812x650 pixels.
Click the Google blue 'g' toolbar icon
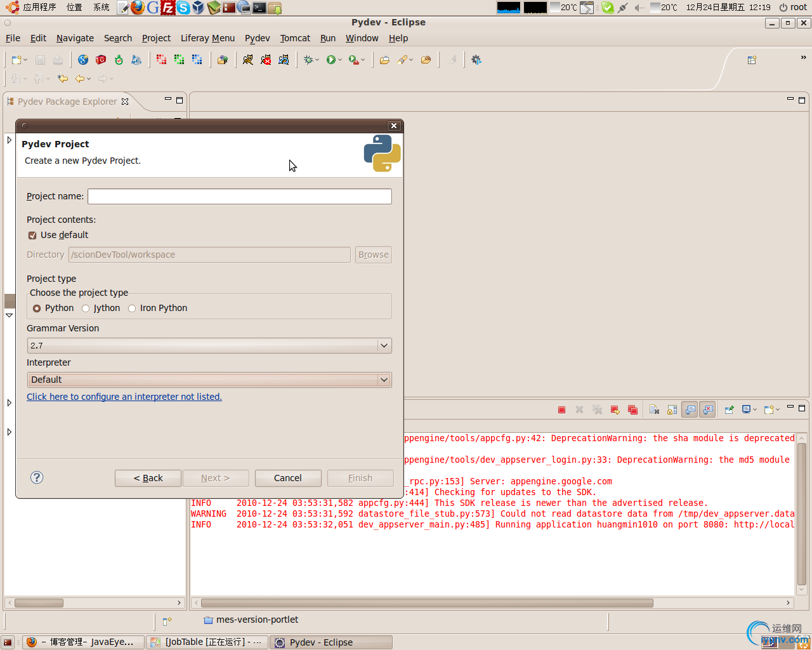point(83,60)
